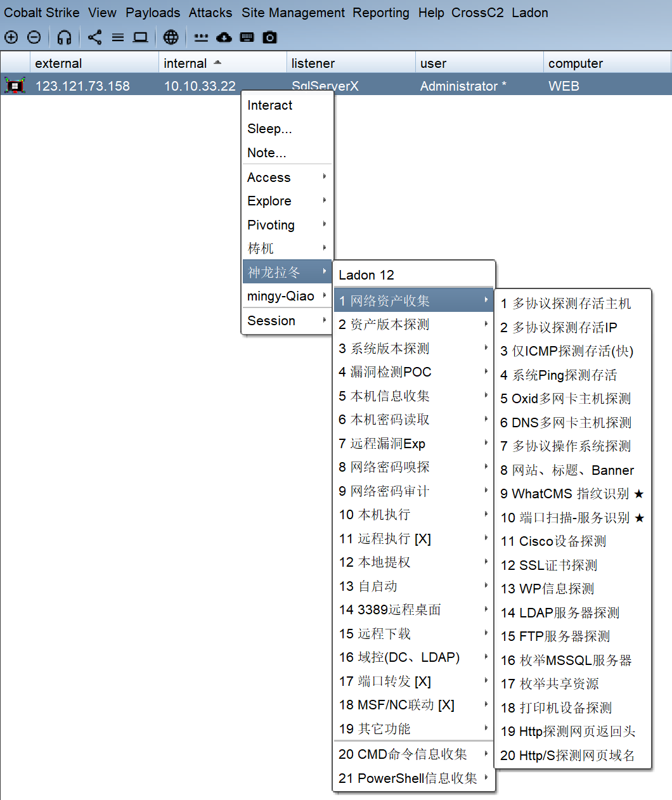Screen dimensions: 672x800
Task: Select the 123.121.73.158 beacon row
Action: (82, 86)
